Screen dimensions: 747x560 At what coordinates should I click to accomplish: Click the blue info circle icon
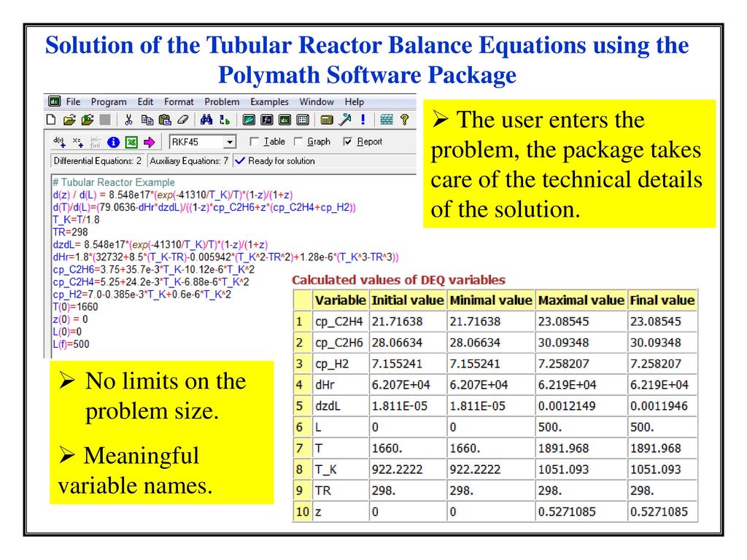pos(113,142)
